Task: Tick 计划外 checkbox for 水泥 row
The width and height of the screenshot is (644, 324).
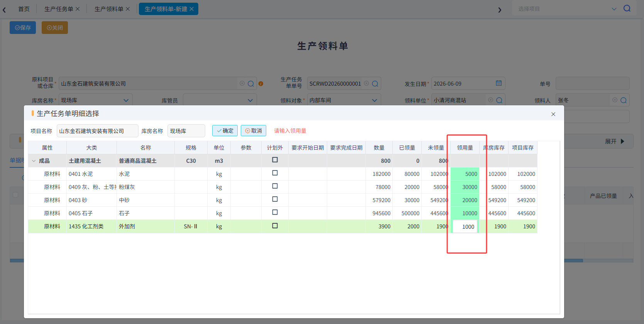Action: click(275, 173)
